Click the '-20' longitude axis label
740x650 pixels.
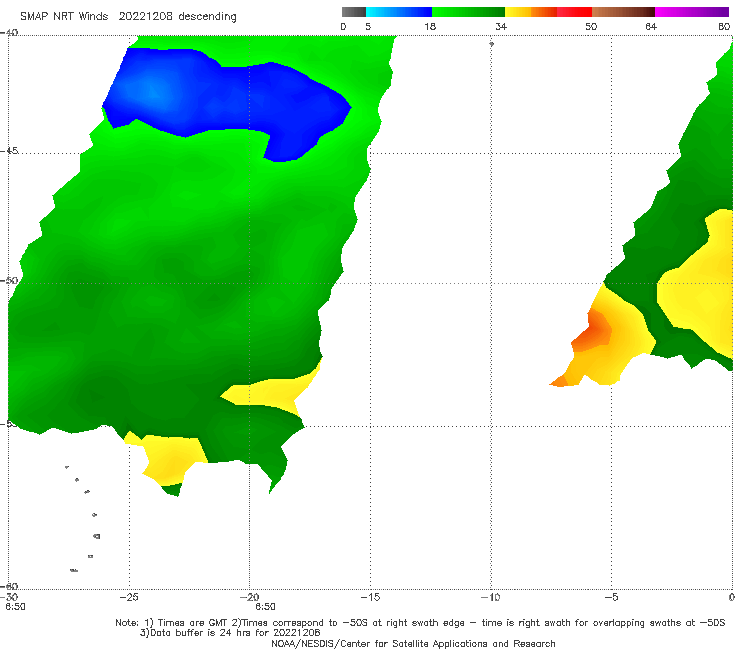point(250,597)
